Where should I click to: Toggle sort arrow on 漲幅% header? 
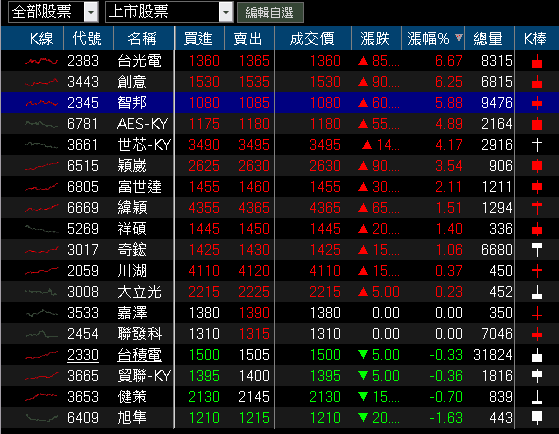(x=459, y=37)
